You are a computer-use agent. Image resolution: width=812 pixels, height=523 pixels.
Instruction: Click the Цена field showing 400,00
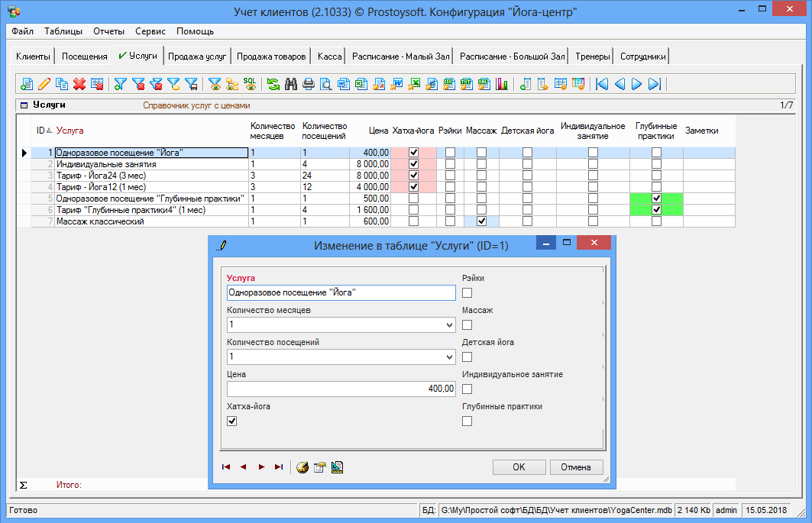[341, 389]
